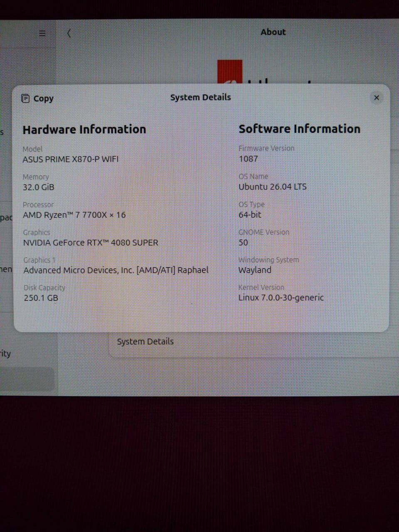Open the hamburger menu in Settings window
Screen dimensions: 399x532
click(x=42, y=33)
